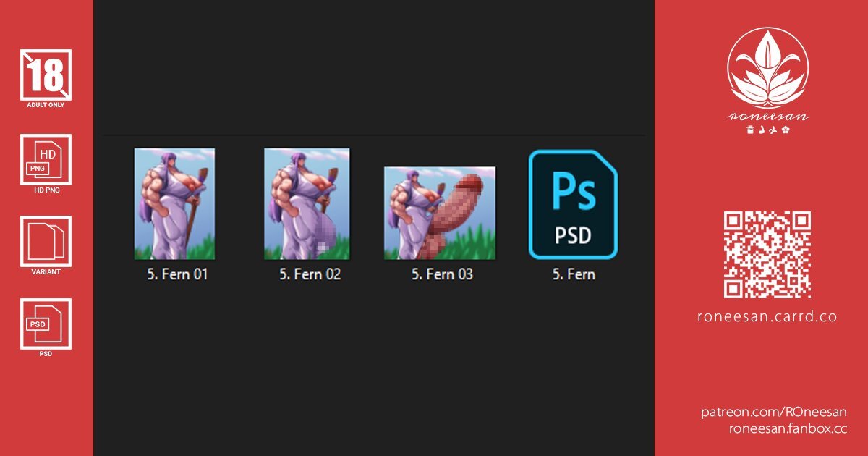Click the "ADULT ONLY" label
This screenshot has height=456, width=868.
[46, 105]
